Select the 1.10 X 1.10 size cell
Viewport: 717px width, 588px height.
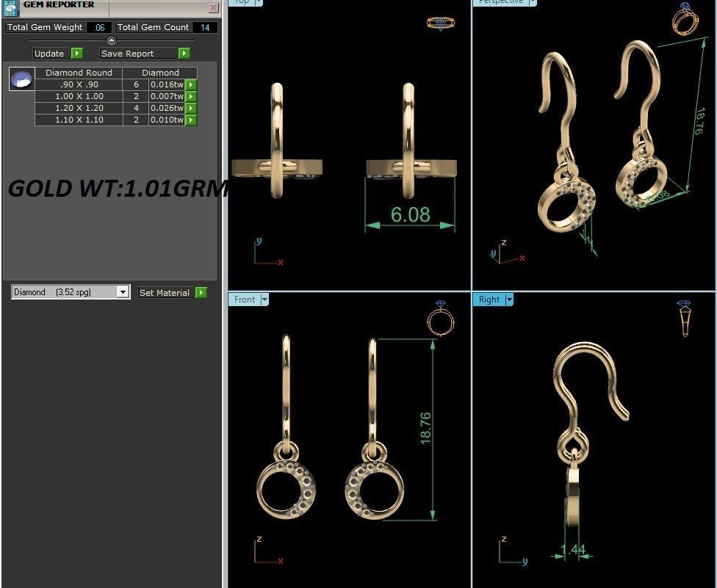[x=79, y=120]
